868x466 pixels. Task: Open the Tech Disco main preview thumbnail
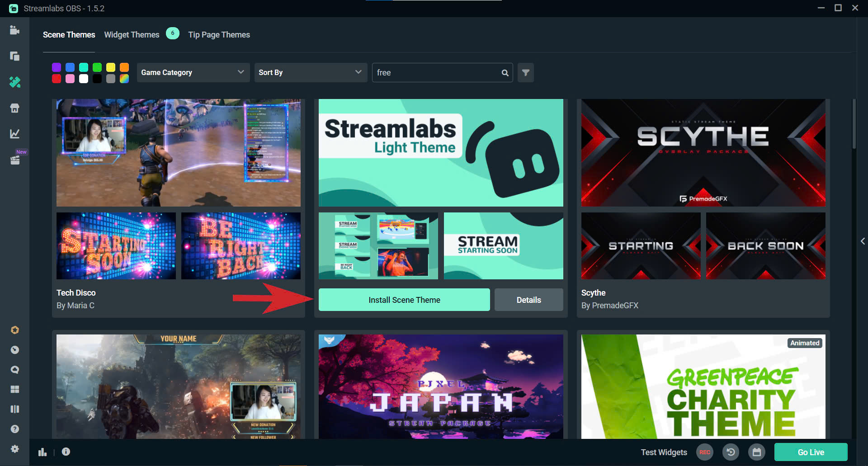(x=179, y=153)
